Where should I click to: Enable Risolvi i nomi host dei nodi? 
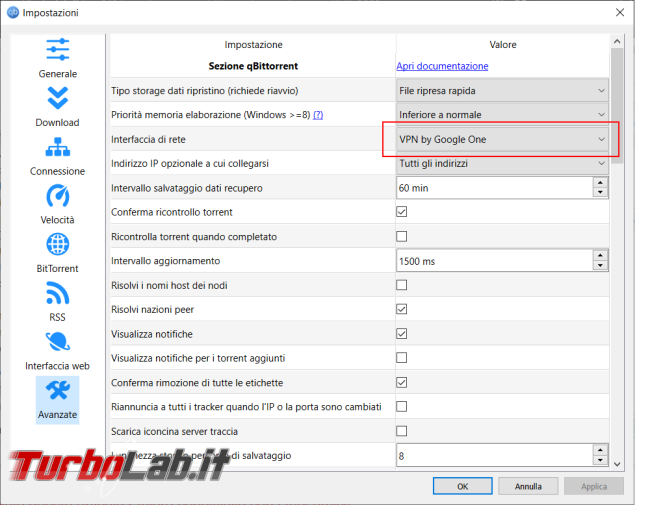coord(401,285)
